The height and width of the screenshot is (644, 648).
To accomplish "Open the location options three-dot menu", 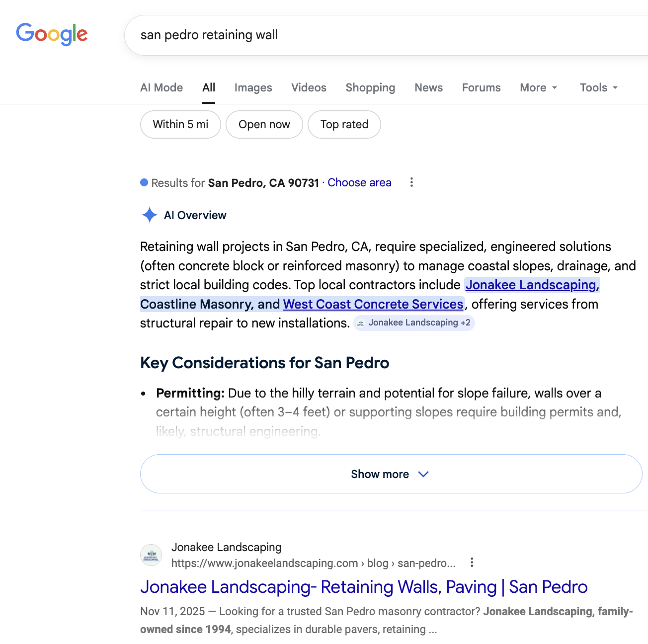I will tap(411, 182).
